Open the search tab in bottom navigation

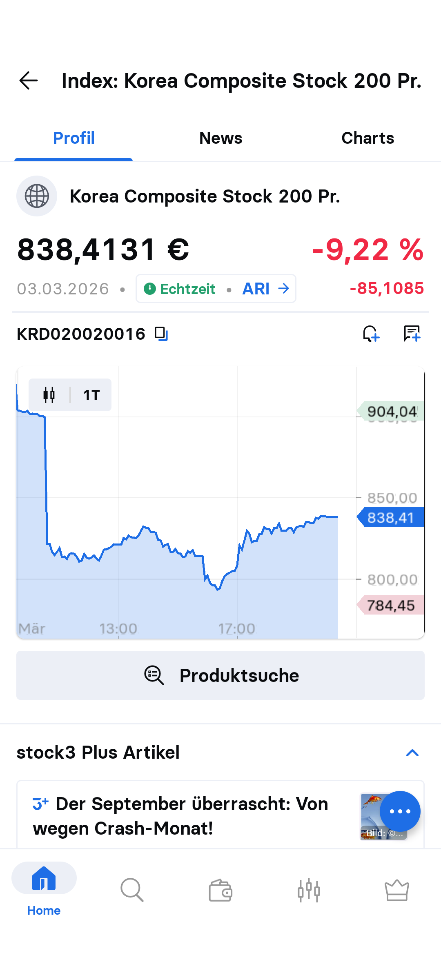[x=132, y=890]
